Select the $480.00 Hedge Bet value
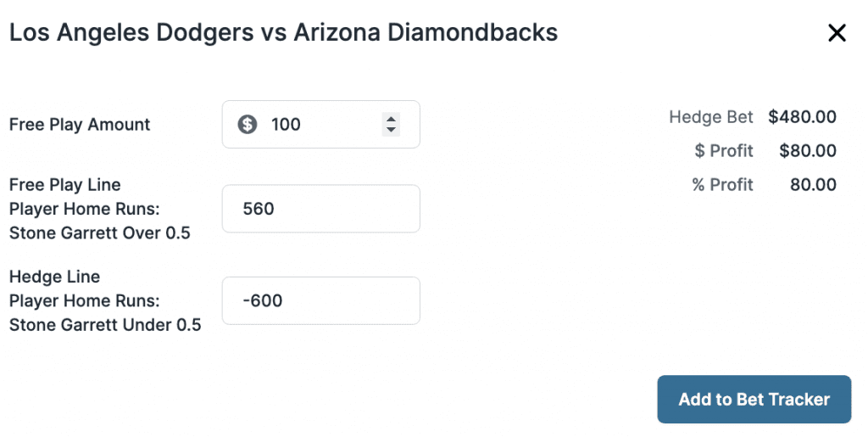The width and height of the screenshot is (868, 437). pos(802,117)
